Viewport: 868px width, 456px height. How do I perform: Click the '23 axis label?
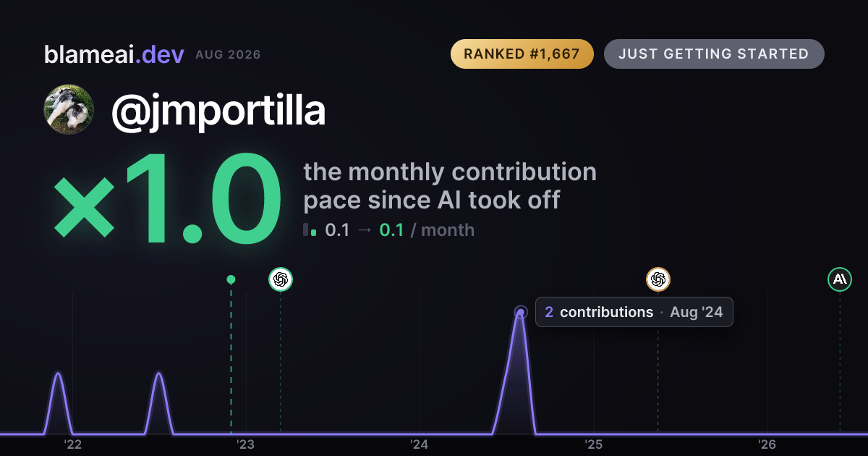(246, 444)
